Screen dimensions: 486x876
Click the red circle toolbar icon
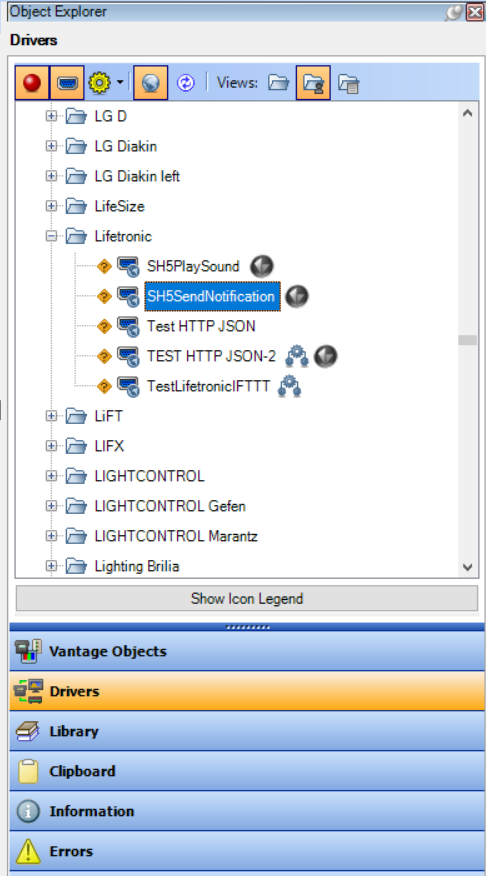click(x=32, y=83)
